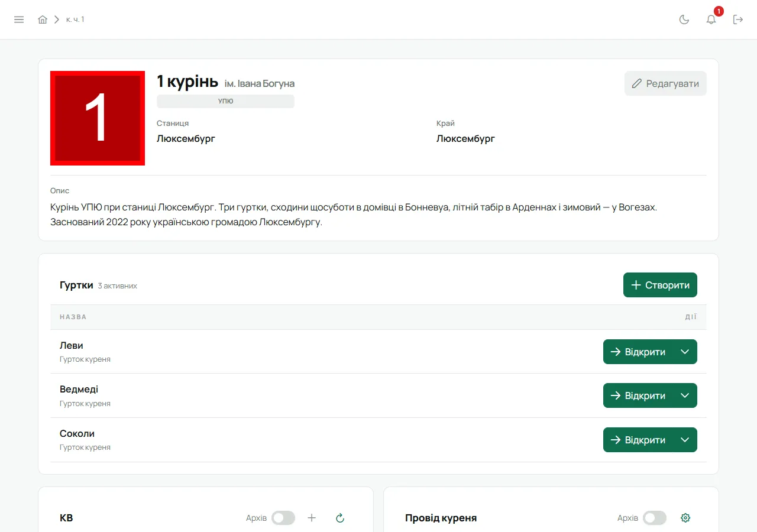757x532 pixels.
Task: Open the Леви group
Action: 638,352
